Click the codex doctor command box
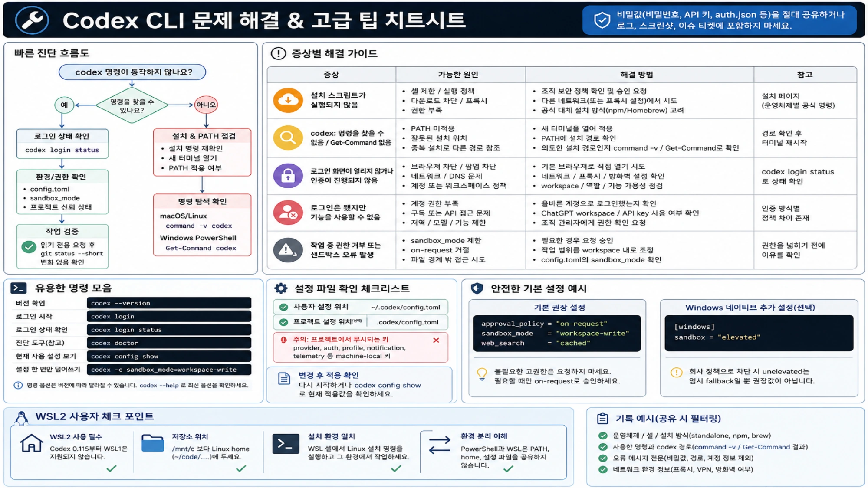Image resolution: width=868 pixels, height=488 pixels. (169, 343)
